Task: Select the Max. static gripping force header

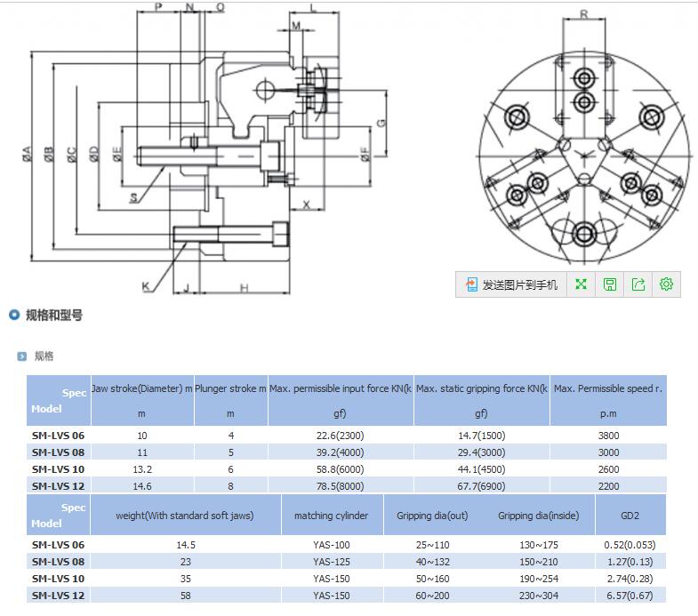Action: (x=482, y=401)
